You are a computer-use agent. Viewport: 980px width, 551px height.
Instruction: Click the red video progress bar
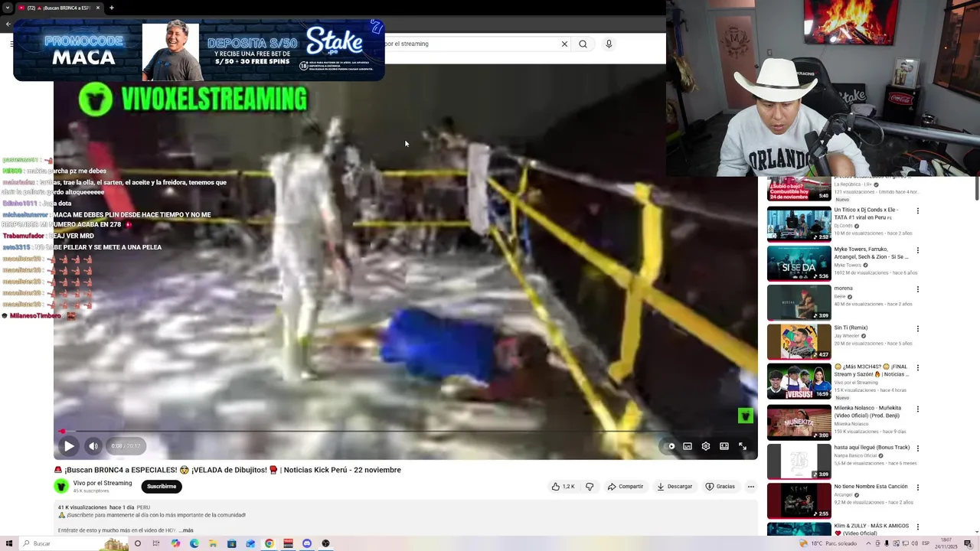[406, 432]
